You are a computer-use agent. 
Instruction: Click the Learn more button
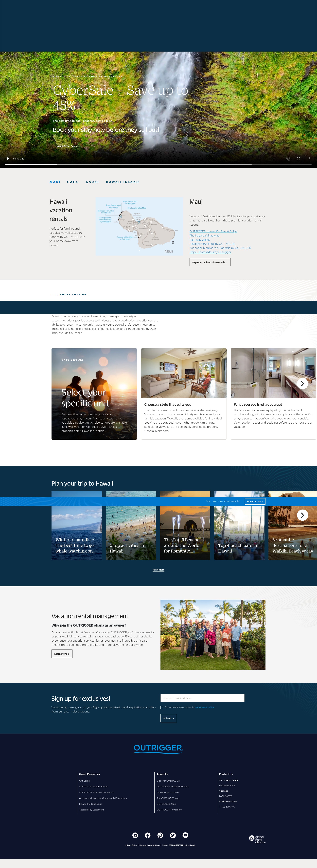[62, 654]
